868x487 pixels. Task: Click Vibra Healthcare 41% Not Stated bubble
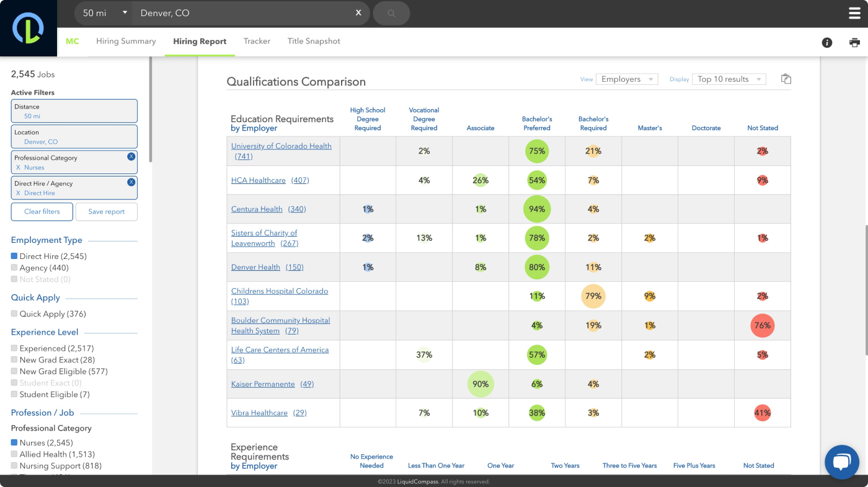click(x=763, y=413)
